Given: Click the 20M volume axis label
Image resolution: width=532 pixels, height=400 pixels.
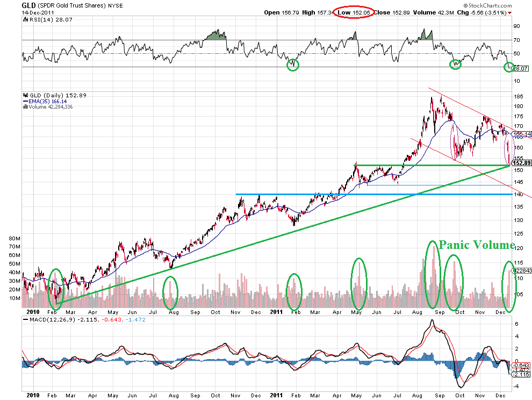Looking at the screenshot, I should [15, 290].
